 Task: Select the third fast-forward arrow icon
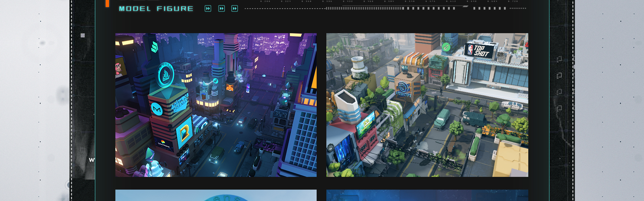click(x=235, y=9)
